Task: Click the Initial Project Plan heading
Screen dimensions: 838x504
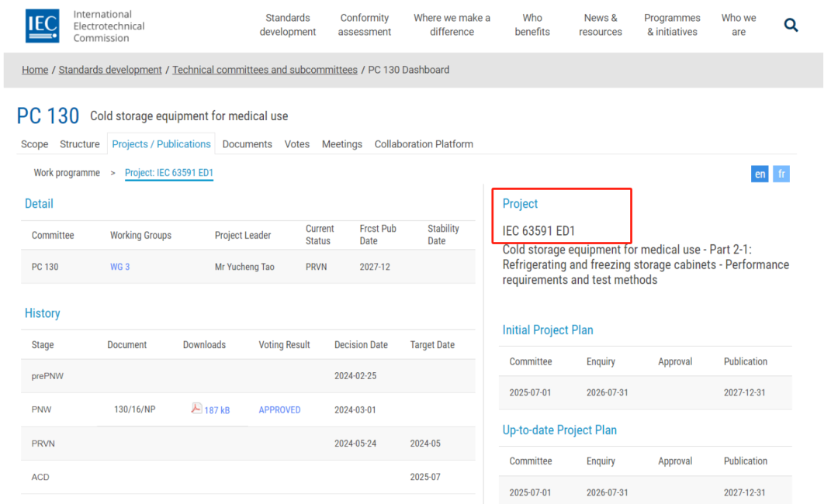Action: coord(548,330)
